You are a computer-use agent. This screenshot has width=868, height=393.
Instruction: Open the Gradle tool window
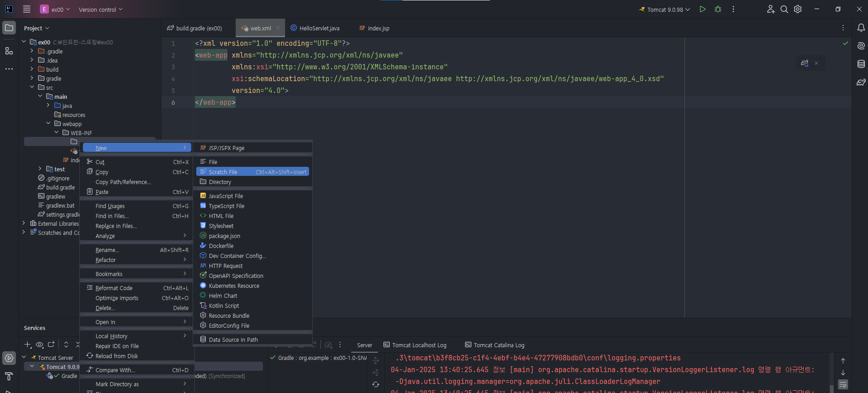point(861,82)
